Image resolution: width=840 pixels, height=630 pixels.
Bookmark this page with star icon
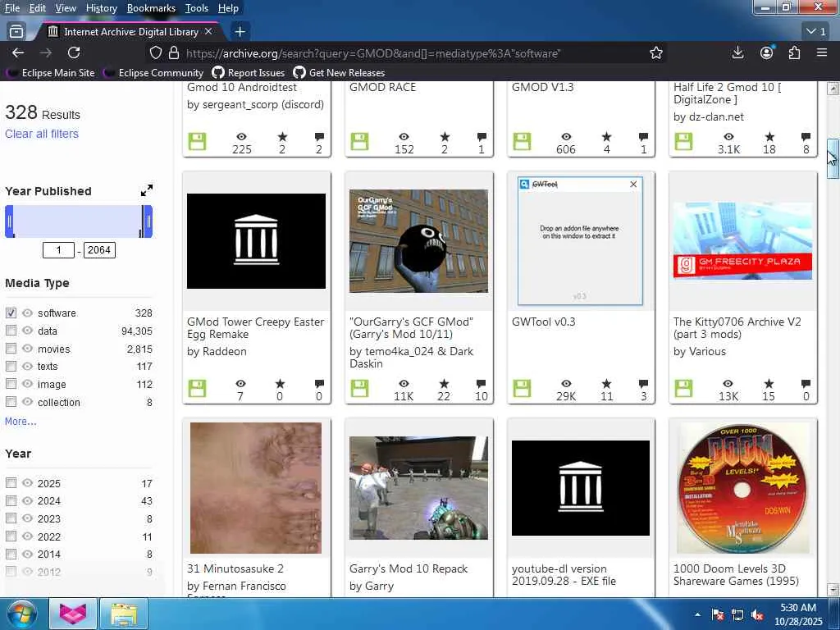click(655, 53)
